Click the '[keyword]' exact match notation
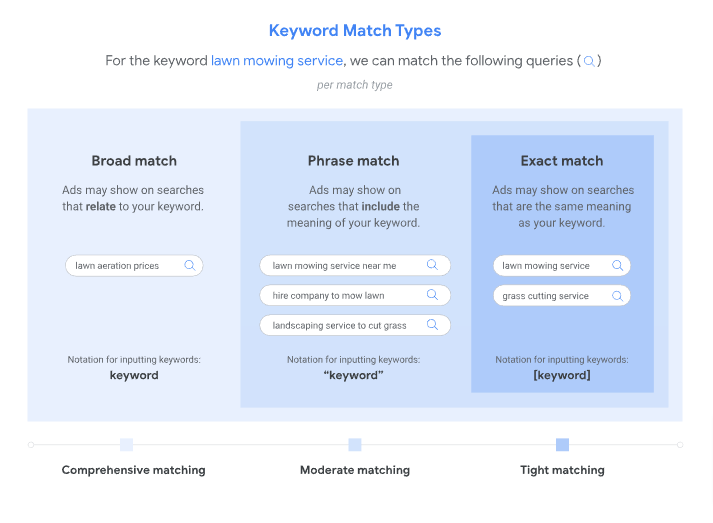The image size is (713, 523). click(x=562, y=375)
